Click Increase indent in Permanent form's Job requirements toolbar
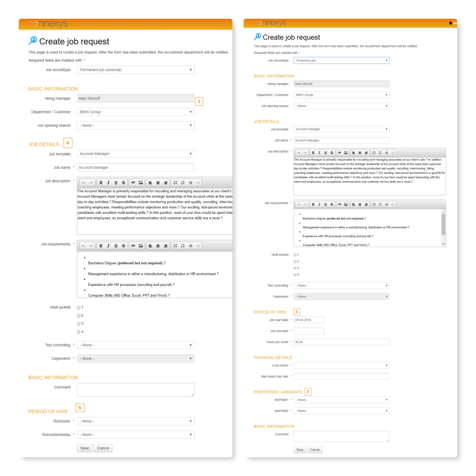 [190, 246]
